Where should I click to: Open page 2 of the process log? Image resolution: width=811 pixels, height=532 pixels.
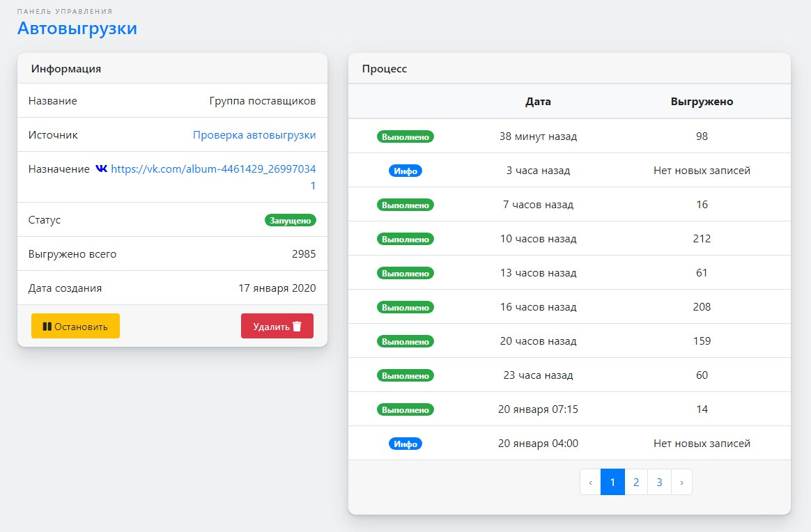click(635, 482)
